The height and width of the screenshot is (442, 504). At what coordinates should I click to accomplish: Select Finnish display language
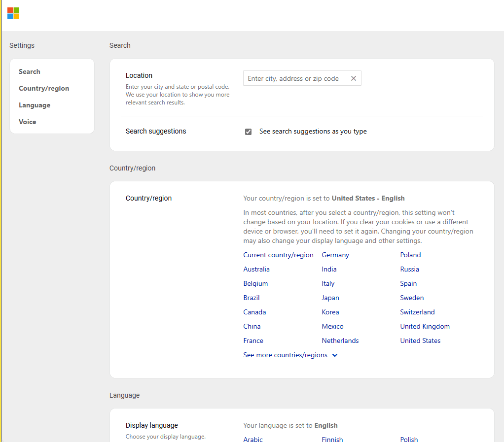point(332,439)
